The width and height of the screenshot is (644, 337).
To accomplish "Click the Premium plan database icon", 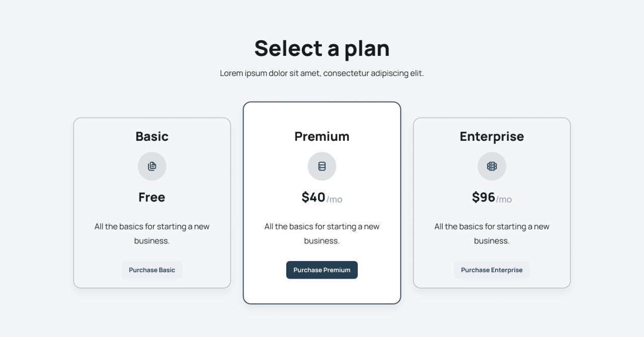I will click(x=322, y=166).
